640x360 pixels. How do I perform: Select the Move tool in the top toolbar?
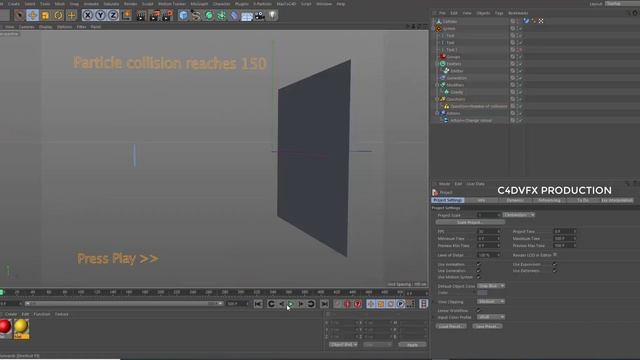[32, 16]
